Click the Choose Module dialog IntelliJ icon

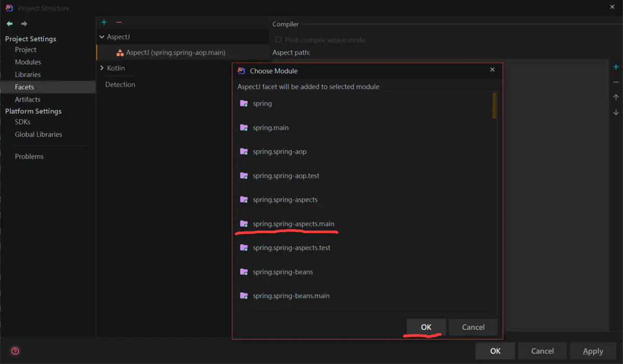241,71
